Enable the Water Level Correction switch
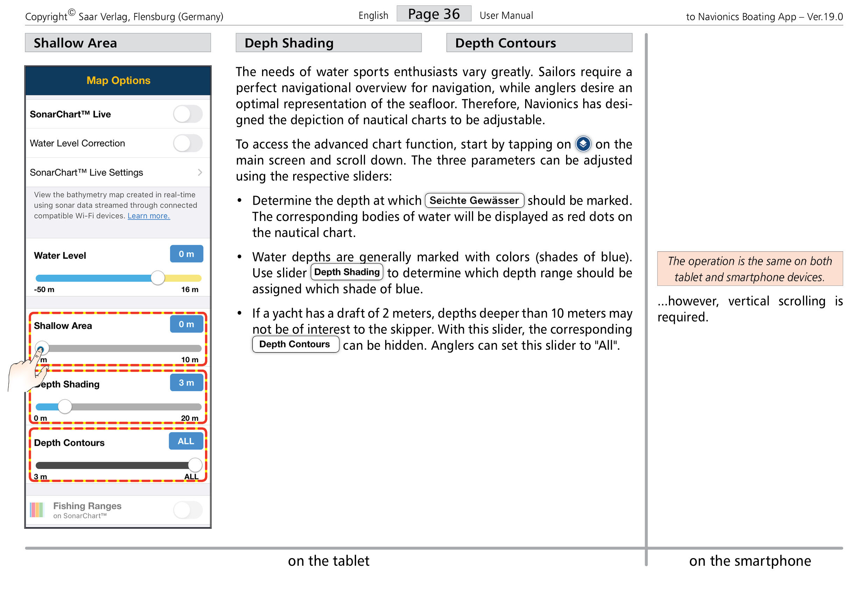Image resolution: width=868 pixels, height=612 pixels. coord(188,143)
